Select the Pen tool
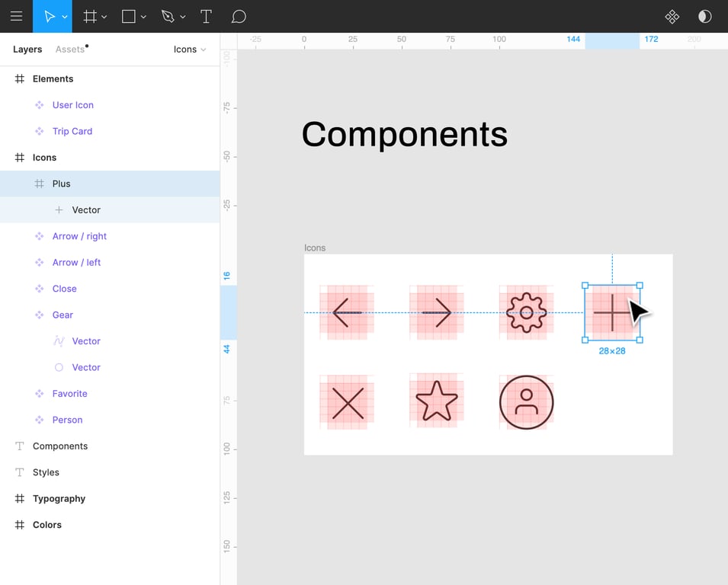The image size is (728, 585). point(168,16)
